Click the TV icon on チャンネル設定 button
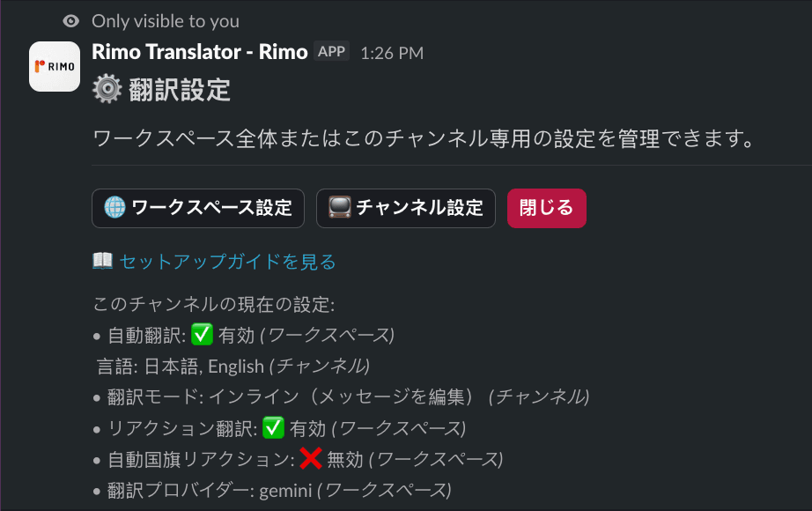Viewport: 812px width, 511px height. (x=336, y=208)
